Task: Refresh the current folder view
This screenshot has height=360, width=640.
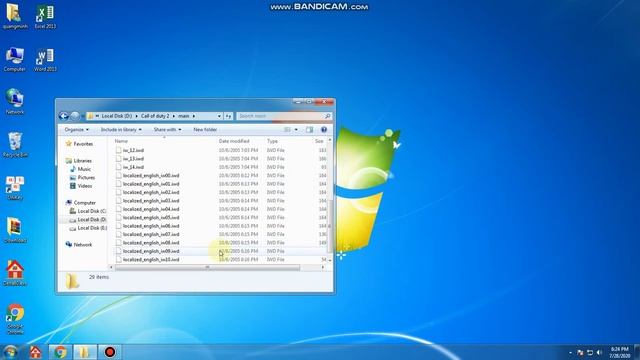Action: [x=228, y=116]
